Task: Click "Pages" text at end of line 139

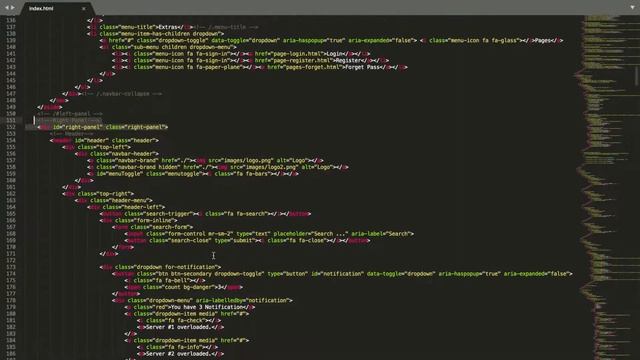Action: point(543,40)
